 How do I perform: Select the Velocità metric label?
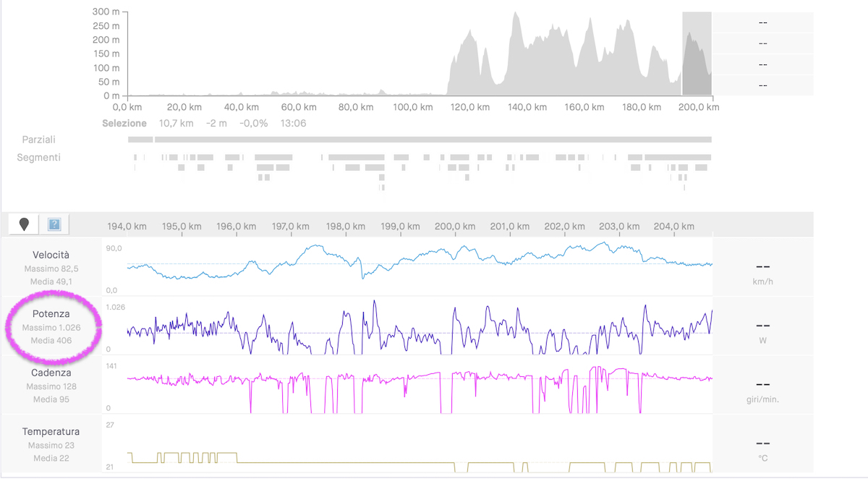[51, 255]
